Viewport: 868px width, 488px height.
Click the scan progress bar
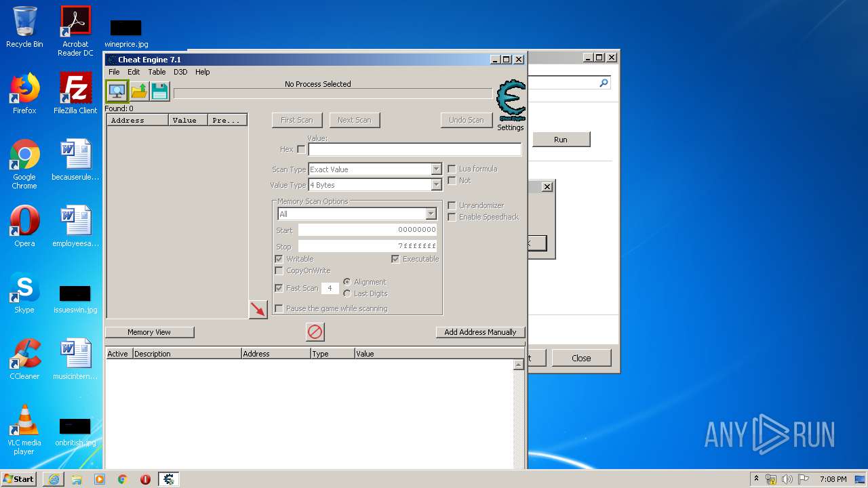pos(333,94)
